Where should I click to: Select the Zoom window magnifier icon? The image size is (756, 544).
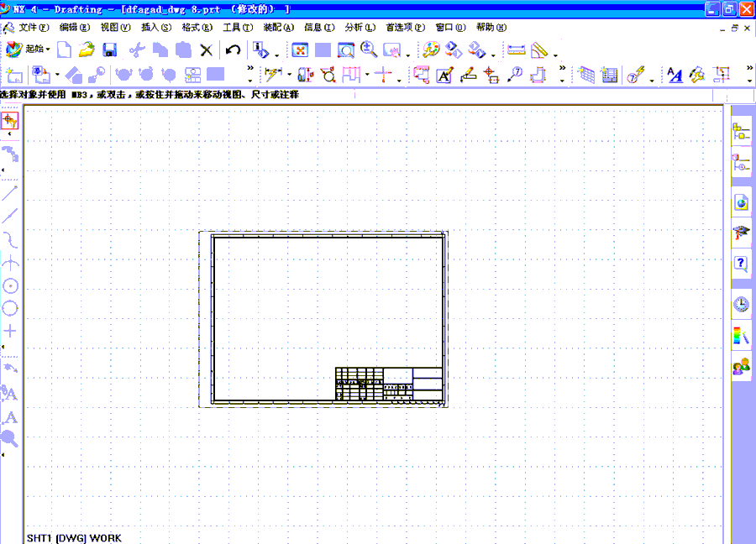(x=346, y=50)
